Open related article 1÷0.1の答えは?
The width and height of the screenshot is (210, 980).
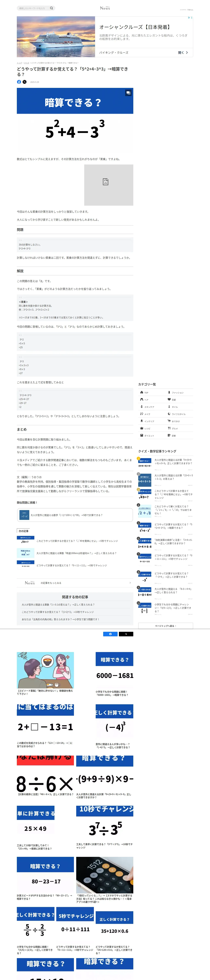58,604
